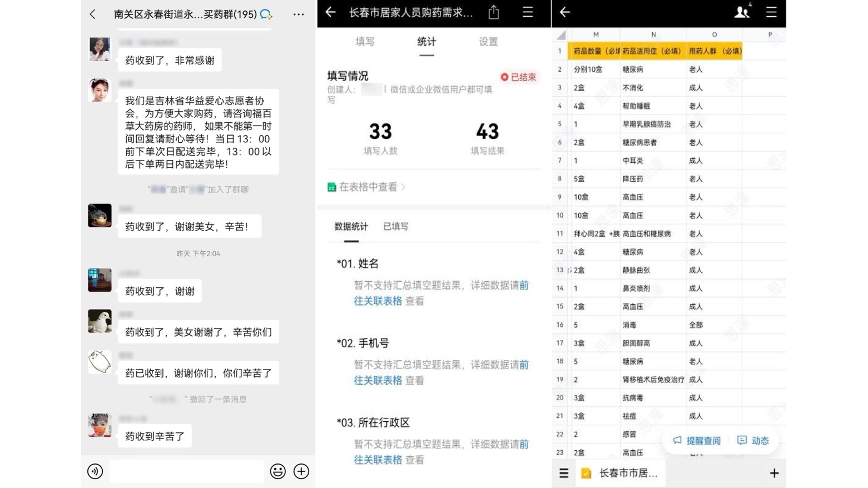Image resolution: width=868 pixels, height=488 pixels.
Task: Click the 动态 button
Action: point(753,441)
